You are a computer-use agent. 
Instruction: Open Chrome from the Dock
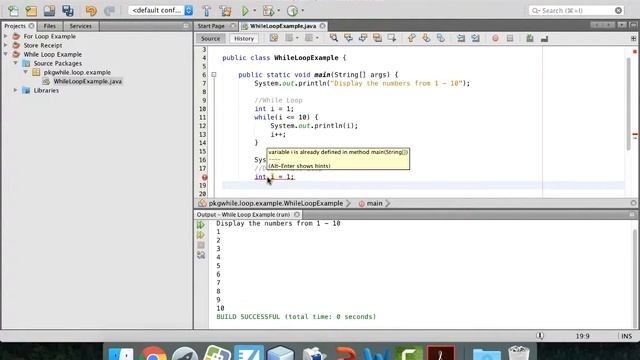tap(153, 353)
